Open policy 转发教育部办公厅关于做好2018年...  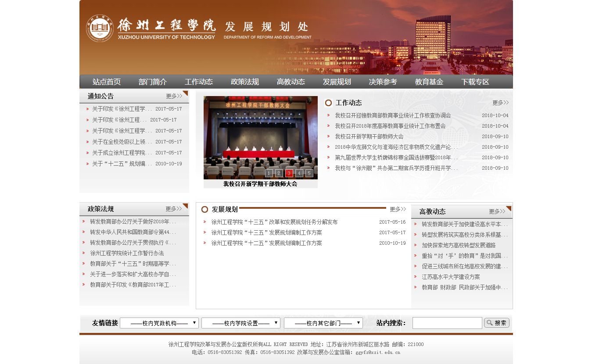(133, 221)
